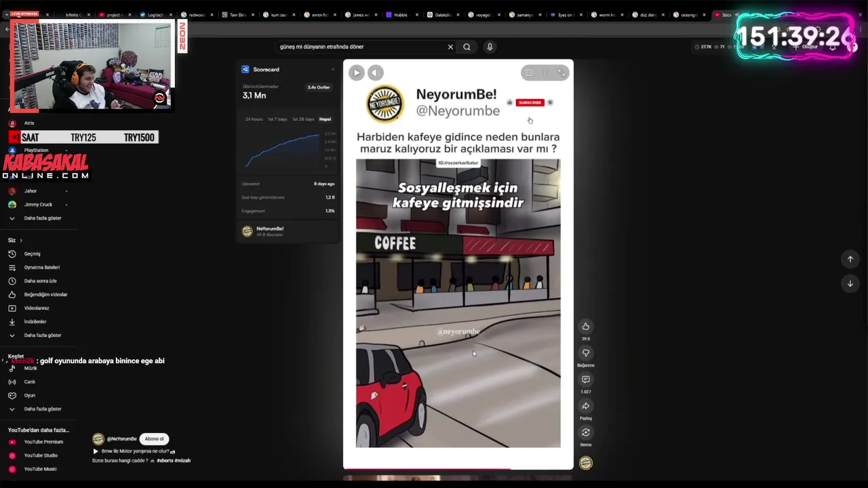Click the #mizah hashtag
Image resolution: width=868 pixels, height=488 pixels.
click(x=182, y=460)
